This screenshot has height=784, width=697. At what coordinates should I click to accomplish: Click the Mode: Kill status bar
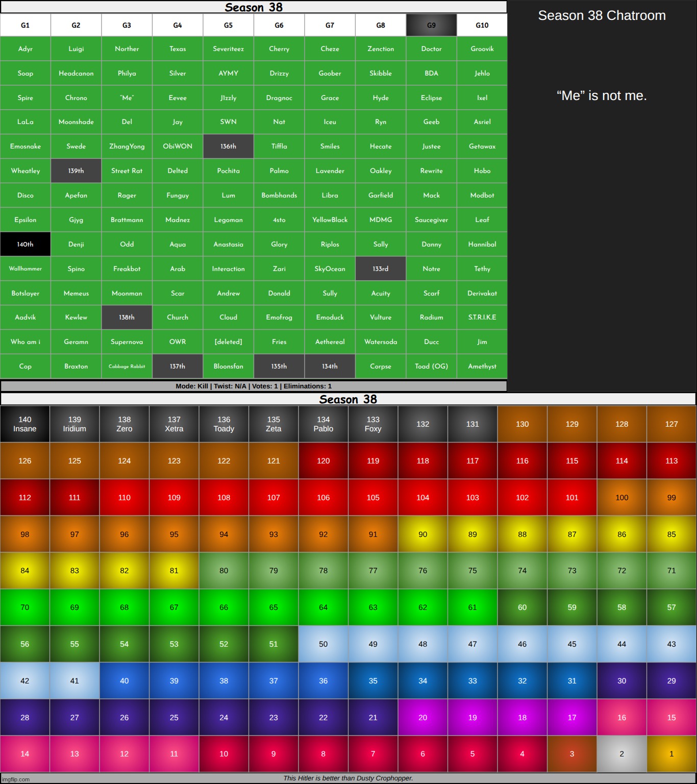tap(254, 386)
